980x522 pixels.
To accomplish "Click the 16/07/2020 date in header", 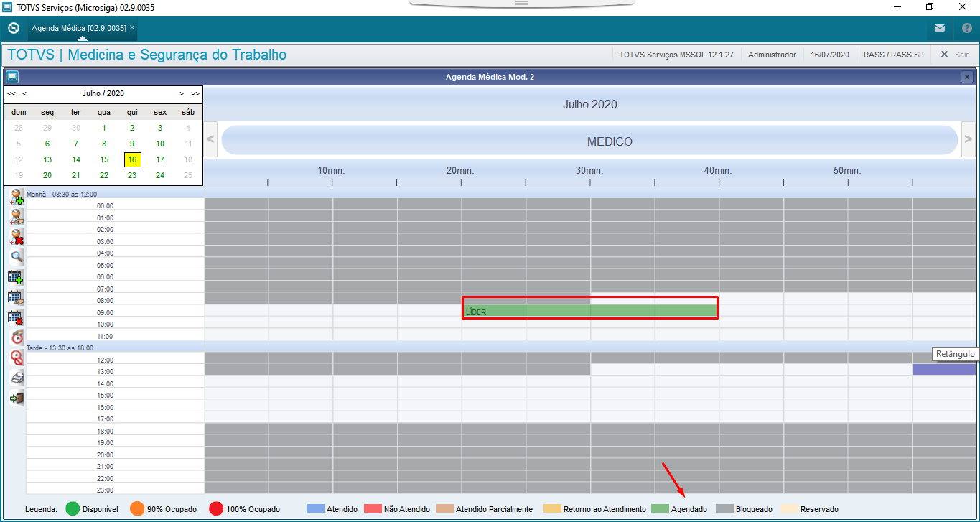I will (830, 55).
